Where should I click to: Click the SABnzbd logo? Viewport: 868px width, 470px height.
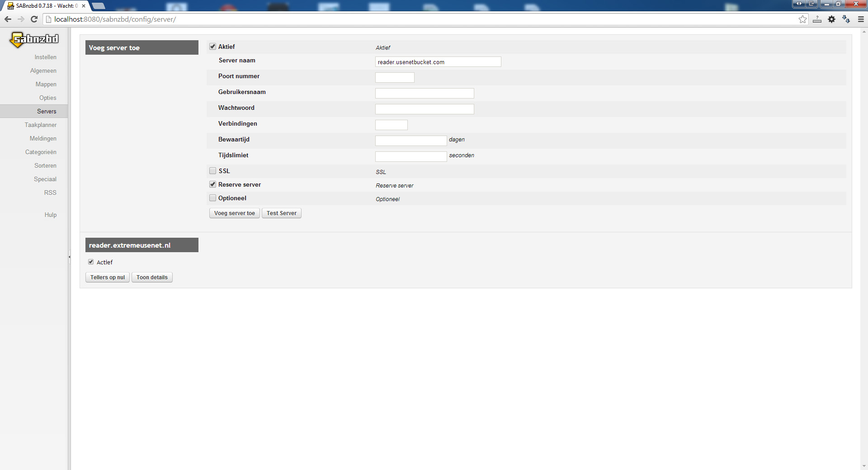[x=34, y=39]
